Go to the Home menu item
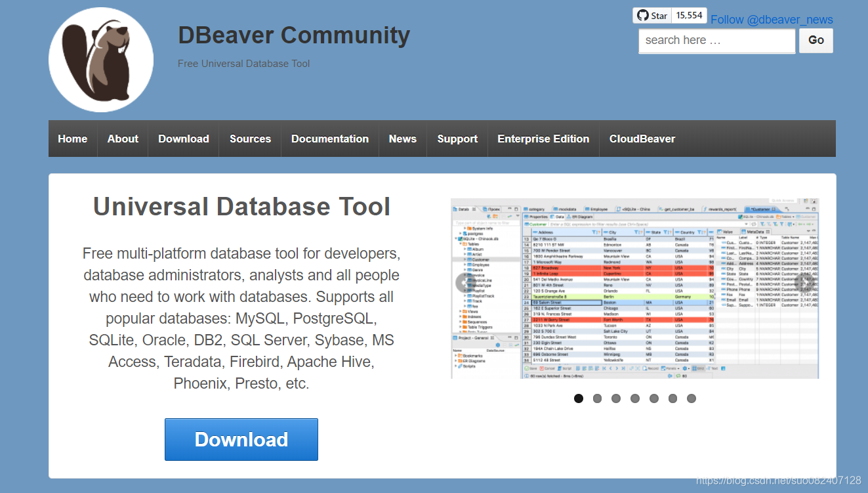 point(73,139)
